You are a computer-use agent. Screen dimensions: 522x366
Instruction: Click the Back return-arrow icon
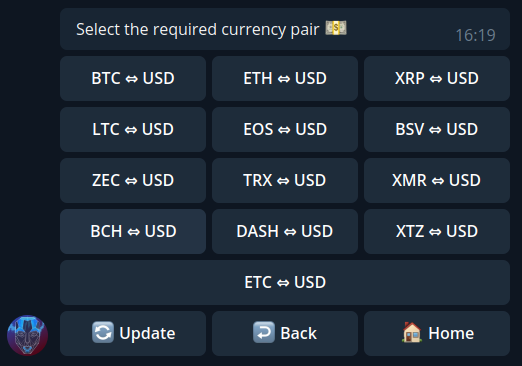[264, 332]
